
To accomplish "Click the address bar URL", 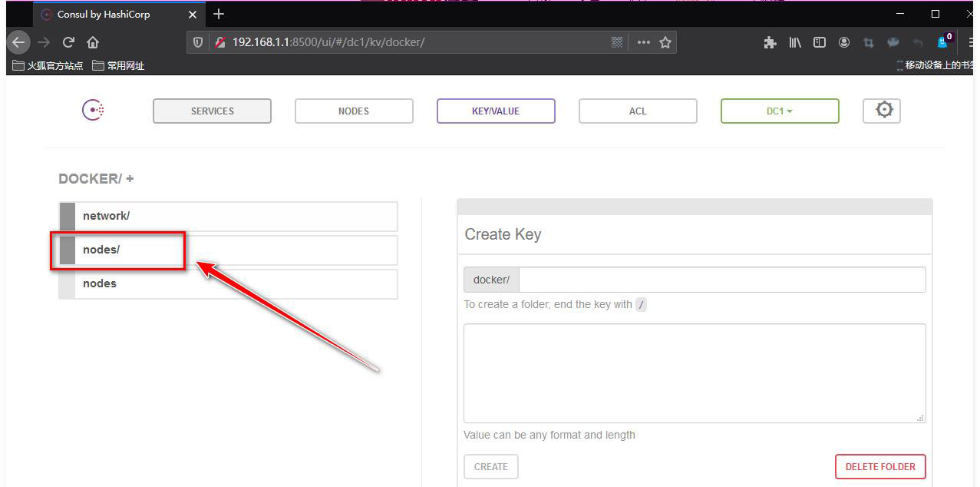I will point(328,42).
